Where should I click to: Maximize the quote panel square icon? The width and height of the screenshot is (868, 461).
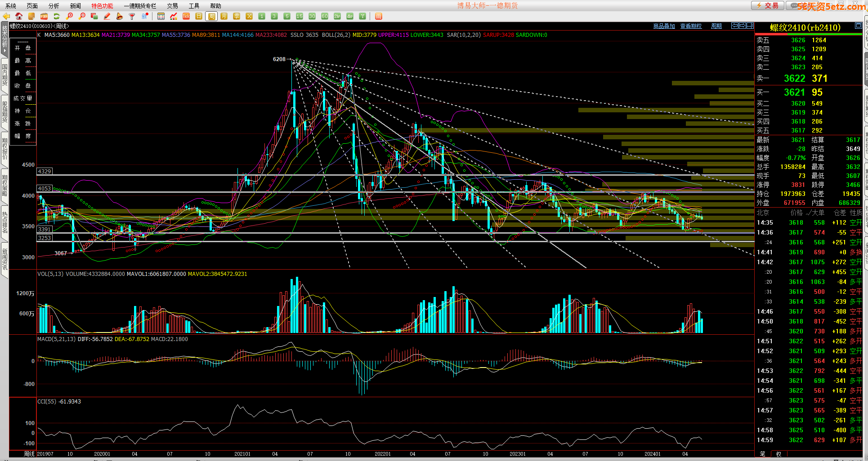tap(859, 26)
